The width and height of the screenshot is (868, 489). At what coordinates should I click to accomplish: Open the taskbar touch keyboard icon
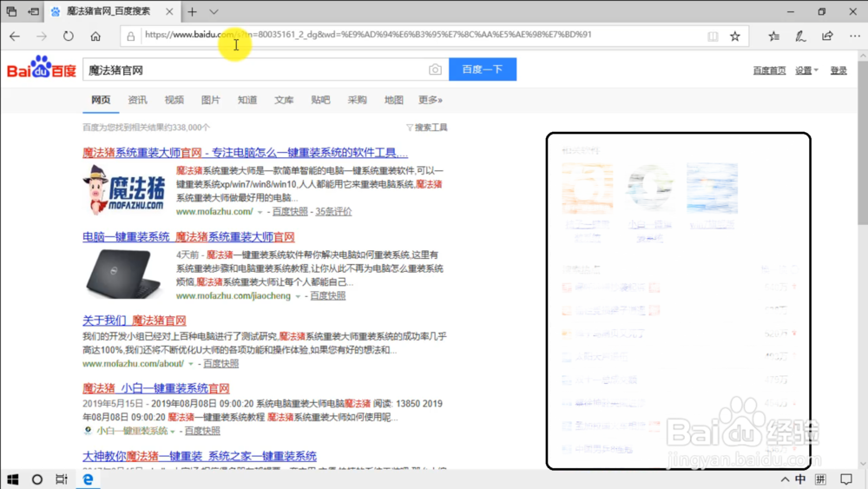point(821,479)
